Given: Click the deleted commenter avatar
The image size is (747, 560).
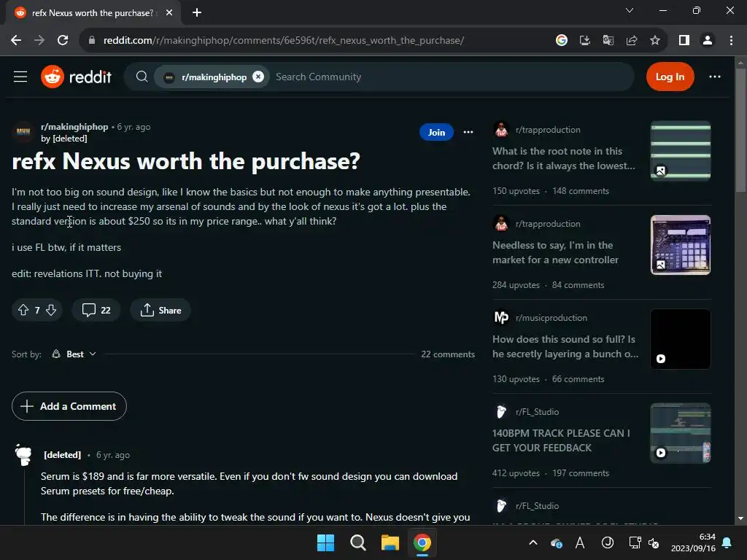Looking at the screenshot, I should tap(23, 455).
